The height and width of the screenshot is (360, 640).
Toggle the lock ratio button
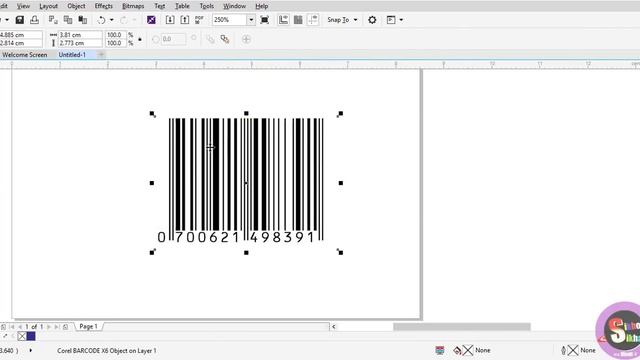coord(140,39)
